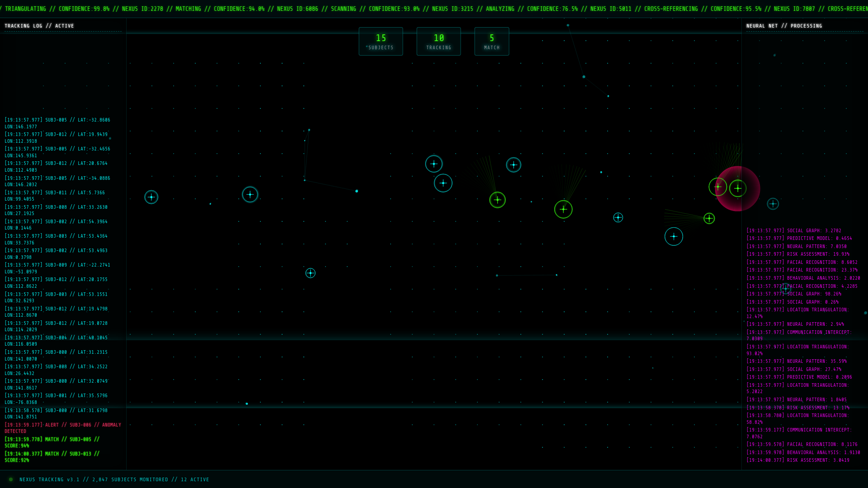
Task: Select the small crosshair marker at bottom center of map
Action: [310, 273]
